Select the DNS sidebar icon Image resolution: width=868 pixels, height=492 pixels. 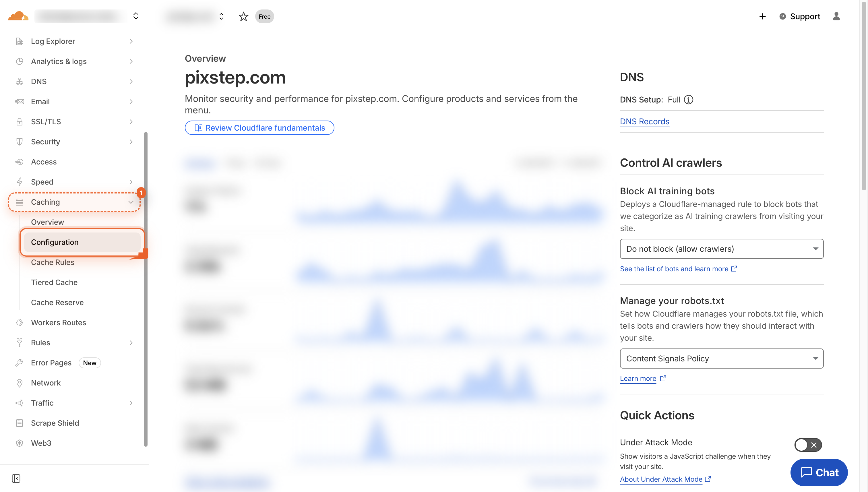coord(19,82)
